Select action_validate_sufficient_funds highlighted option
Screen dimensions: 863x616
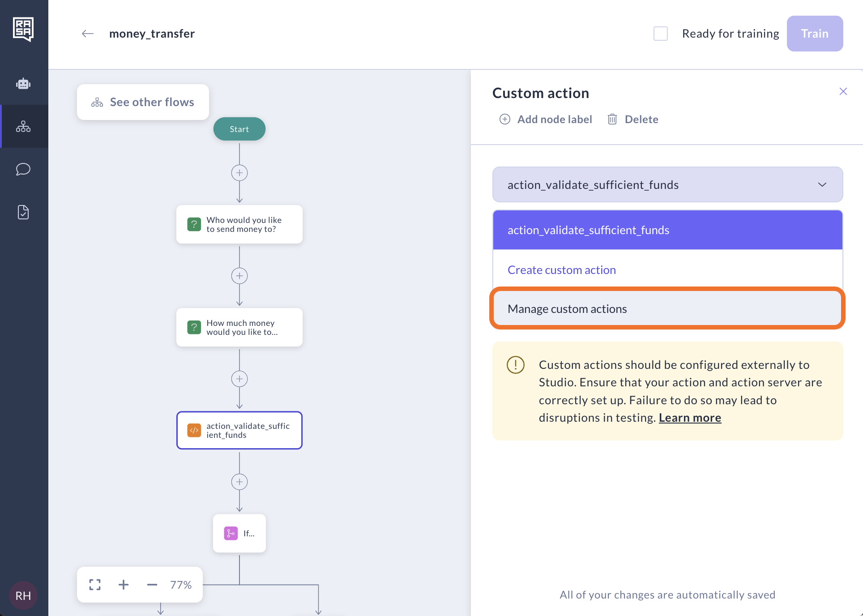[x=667, y=230]
